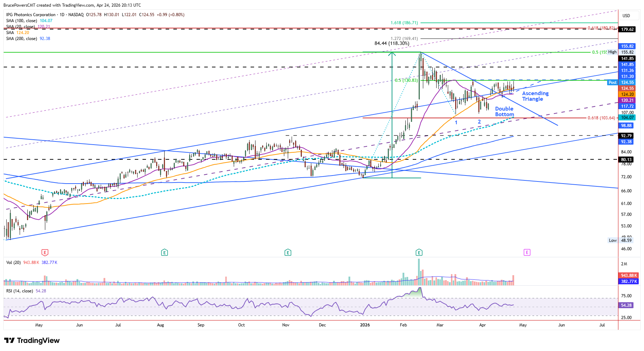Click the 2026 label on the time axis
Screen dimensions: 644x351
(365, 325)
